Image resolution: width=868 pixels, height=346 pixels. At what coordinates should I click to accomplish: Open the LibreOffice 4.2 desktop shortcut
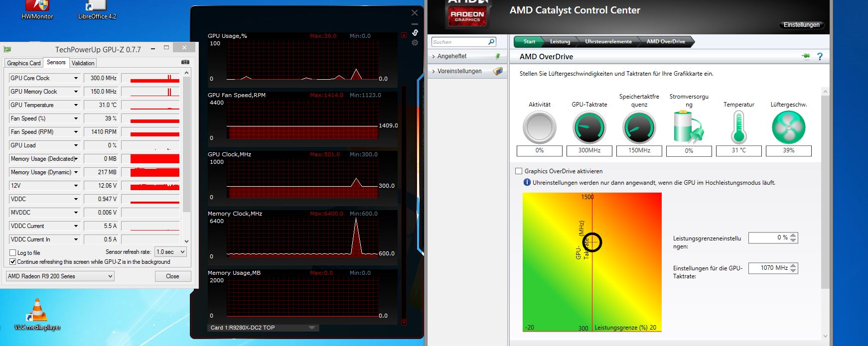click(x=97, y=10)
